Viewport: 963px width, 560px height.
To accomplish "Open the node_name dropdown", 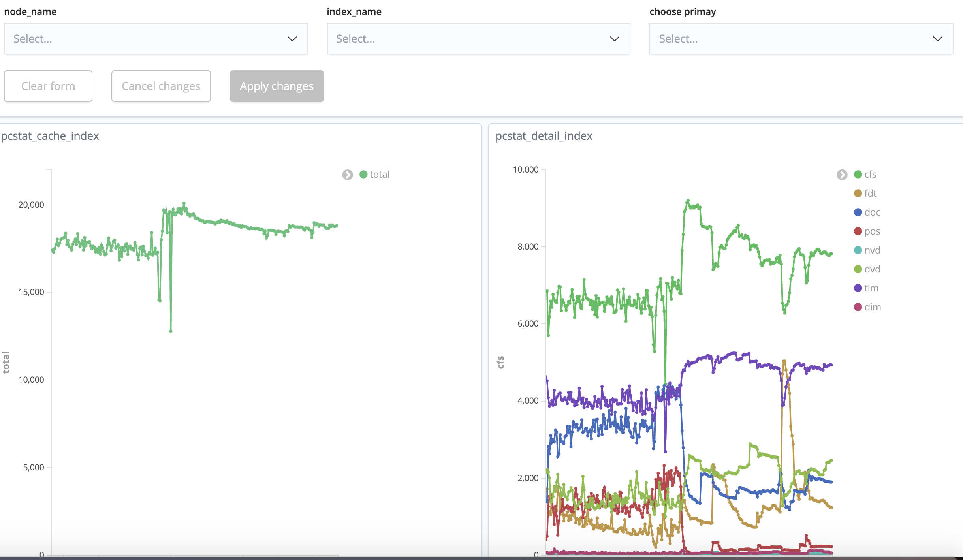I will [156, 39].
